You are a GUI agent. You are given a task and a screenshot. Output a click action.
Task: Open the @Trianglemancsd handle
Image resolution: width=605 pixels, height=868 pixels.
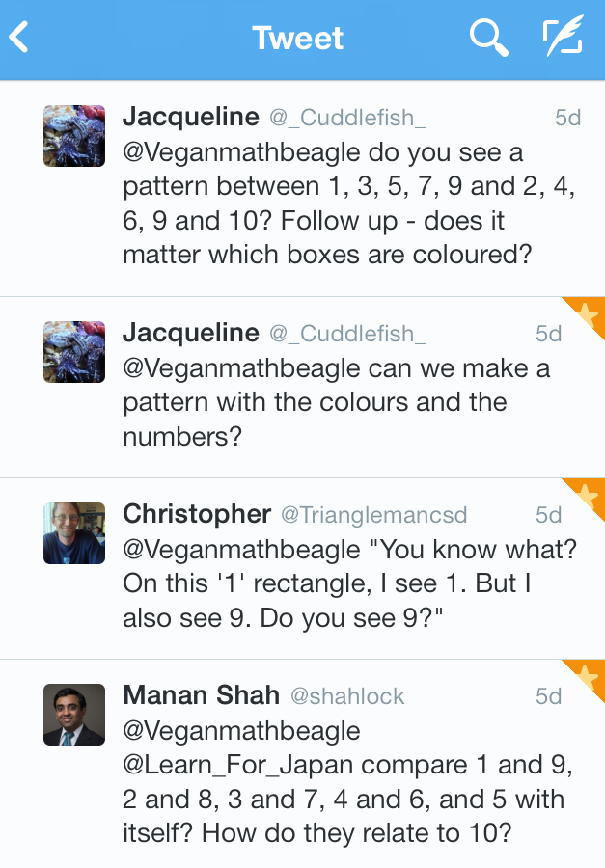pos(373,515)
